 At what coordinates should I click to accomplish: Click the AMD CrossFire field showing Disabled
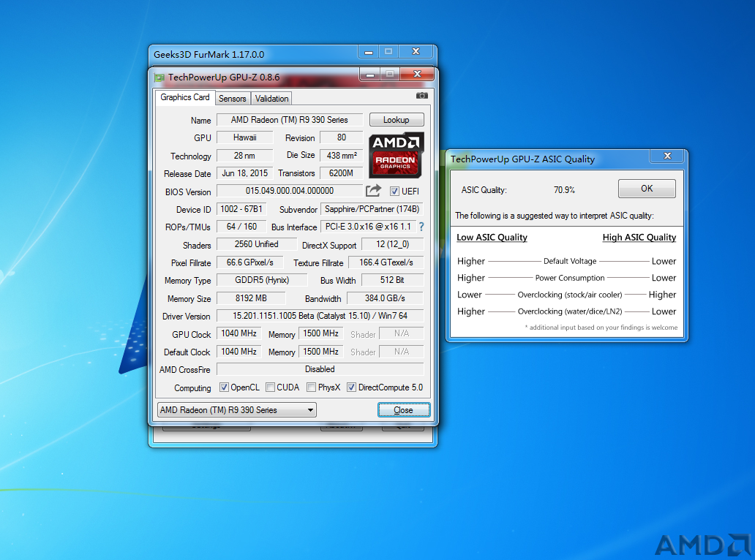320,369
